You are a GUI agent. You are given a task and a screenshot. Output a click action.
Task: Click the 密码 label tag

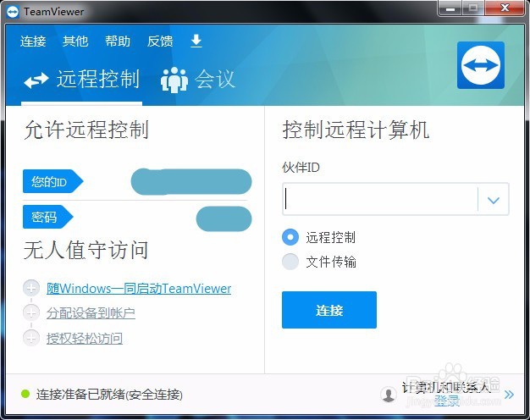pos(48,217)
